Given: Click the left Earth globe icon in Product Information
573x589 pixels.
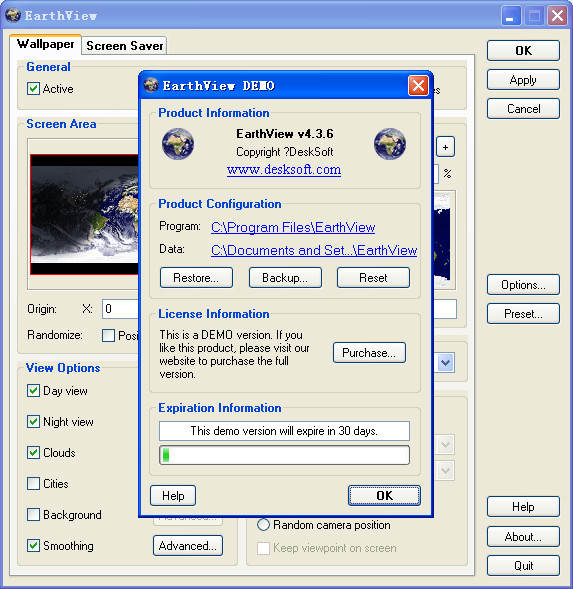Looking at the screenshot, I should pos(178,144).
